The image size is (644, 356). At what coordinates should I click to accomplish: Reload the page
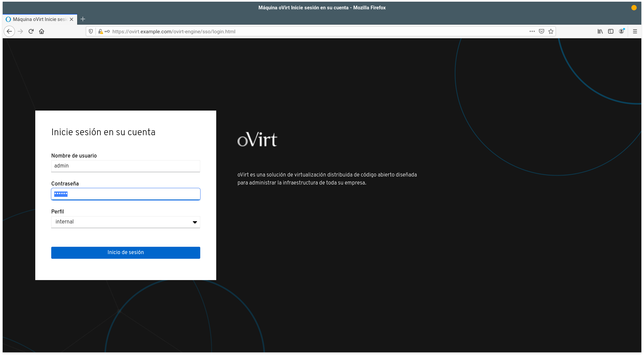point(31,31)
